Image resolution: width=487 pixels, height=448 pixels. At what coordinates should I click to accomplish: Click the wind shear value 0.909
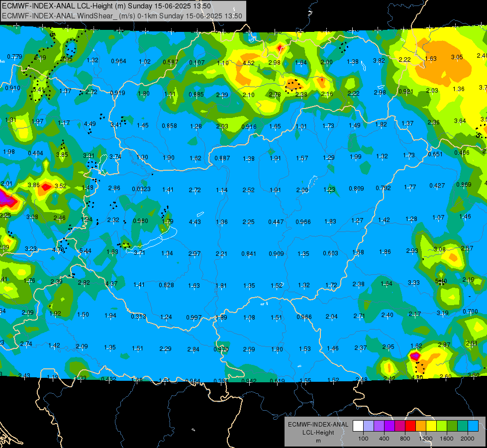pyautogui.click(x=276, y=254)
